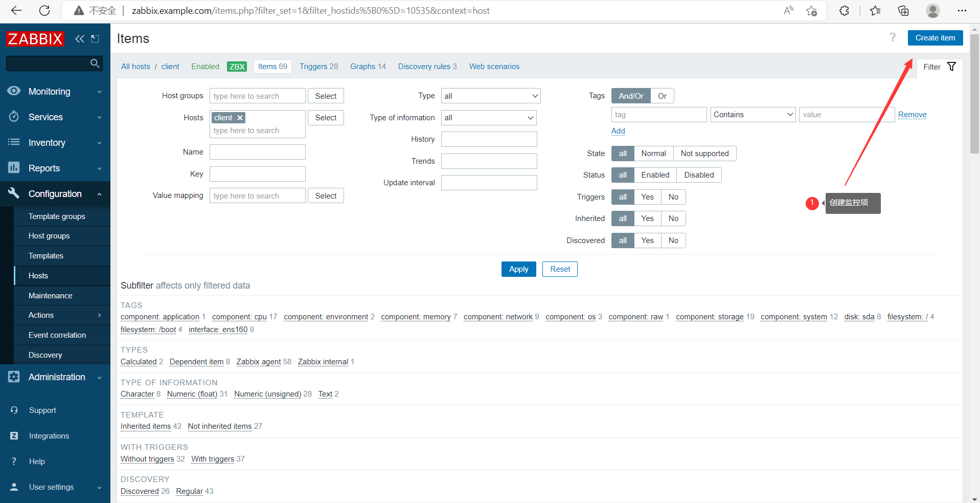Hide sidebar using the window icon
The width and height of the screenshot is (980, 503).
(95, 39)
